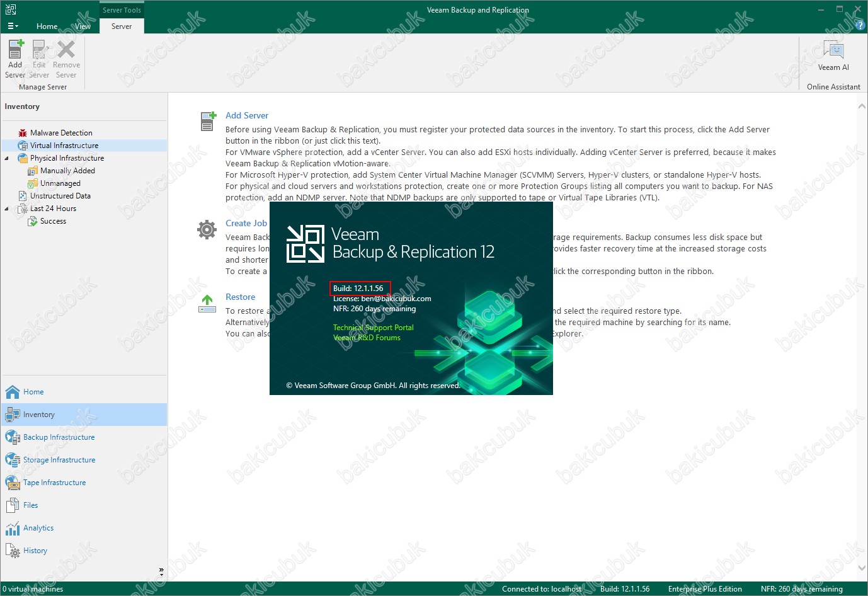Click the Restore heading link
868x596 pixels.
241,297
